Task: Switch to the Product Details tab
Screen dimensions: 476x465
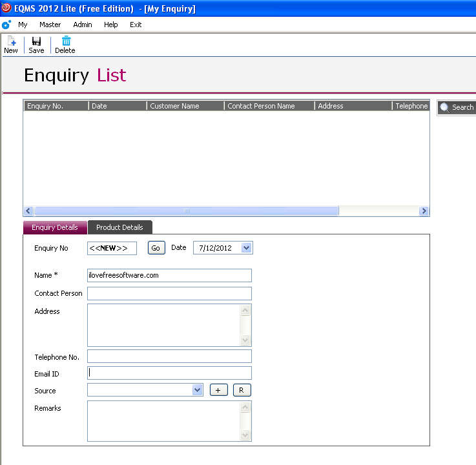Action: 119,227
